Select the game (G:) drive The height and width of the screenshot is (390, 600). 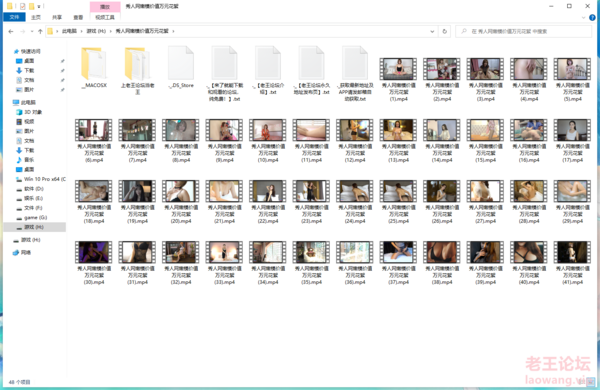32,217
